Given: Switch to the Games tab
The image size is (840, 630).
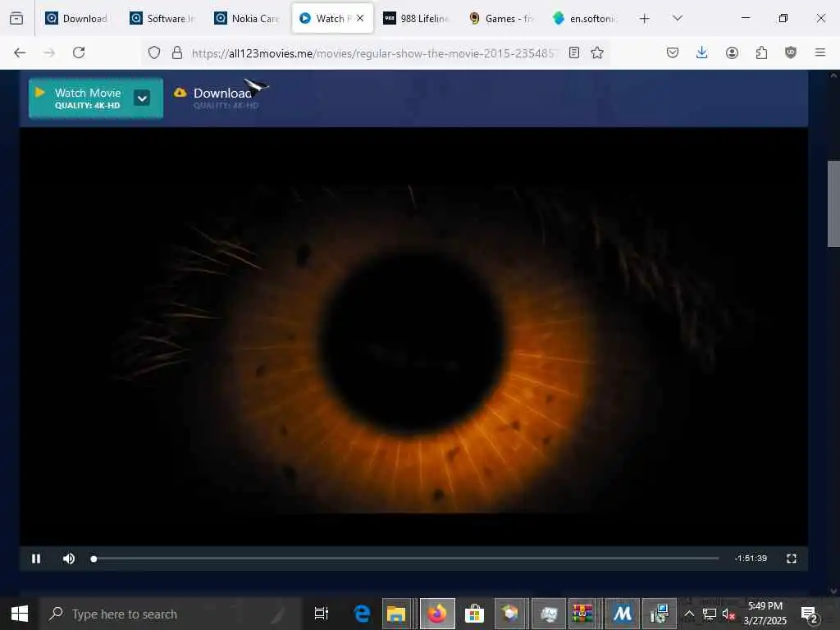Looking at the screenshot, I should [x=501, y=18].
